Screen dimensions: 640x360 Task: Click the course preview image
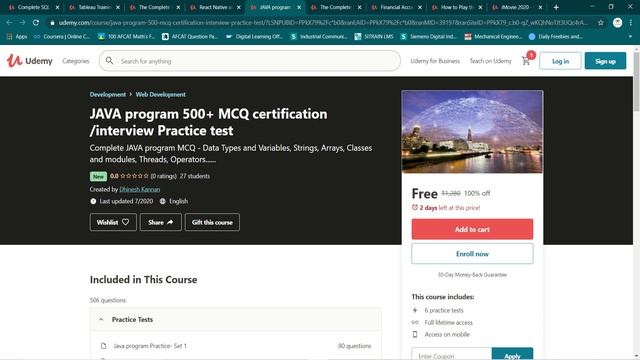(472, 132)
